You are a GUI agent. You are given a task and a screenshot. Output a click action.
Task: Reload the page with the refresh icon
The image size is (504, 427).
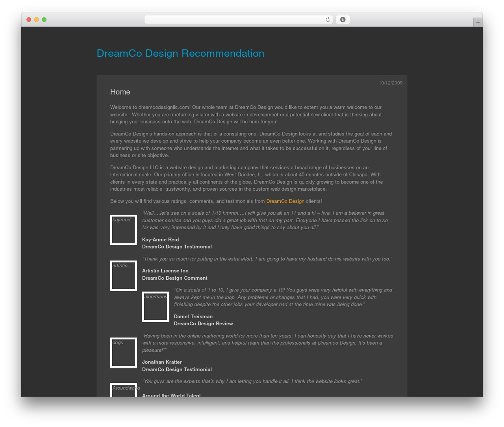[328, 20]
